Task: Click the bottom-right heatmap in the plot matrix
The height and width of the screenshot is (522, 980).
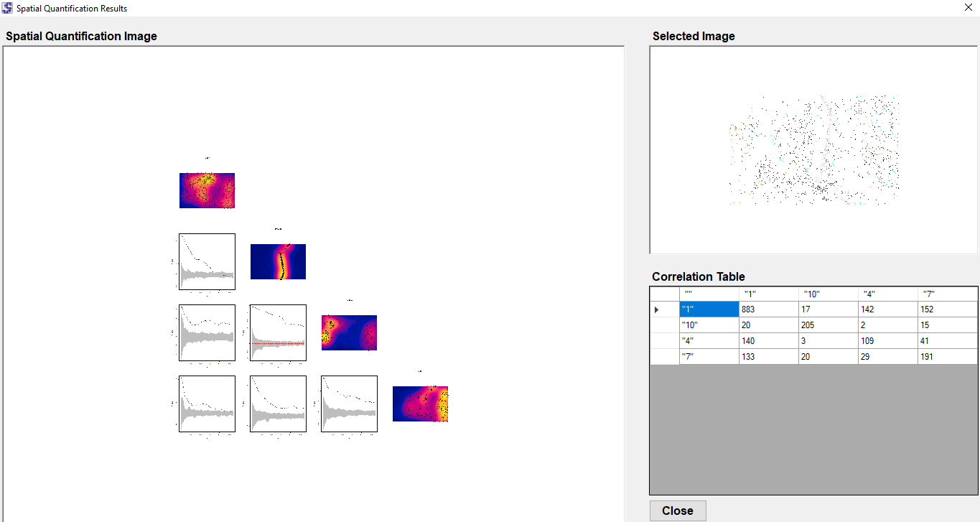Action: [420, 404]
